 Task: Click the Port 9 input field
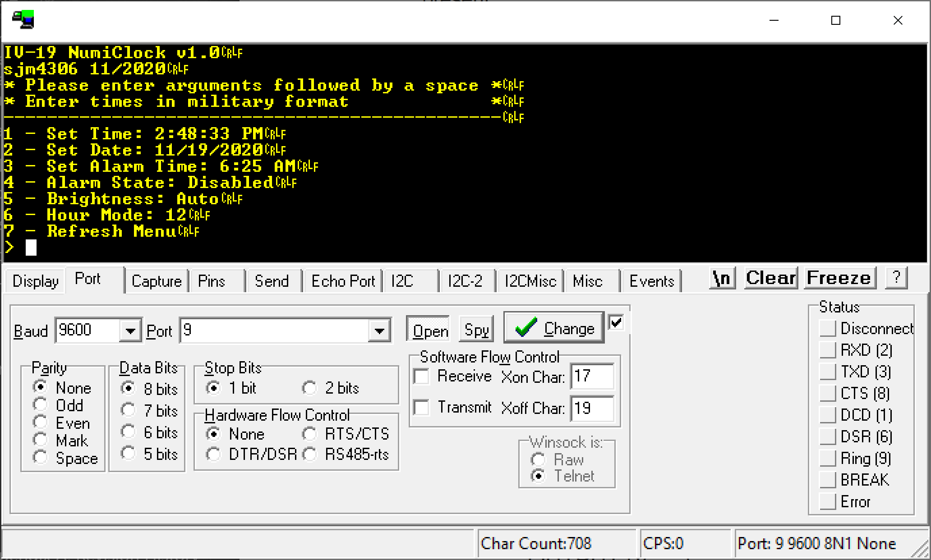[x=274, y=330]
